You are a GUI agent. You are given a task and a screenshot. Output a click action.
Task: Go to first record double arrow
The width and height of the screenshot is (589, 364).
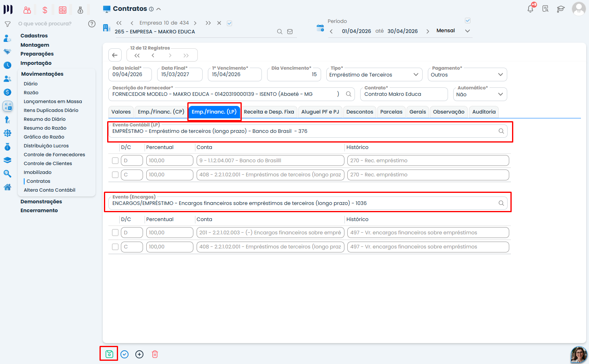137,56
